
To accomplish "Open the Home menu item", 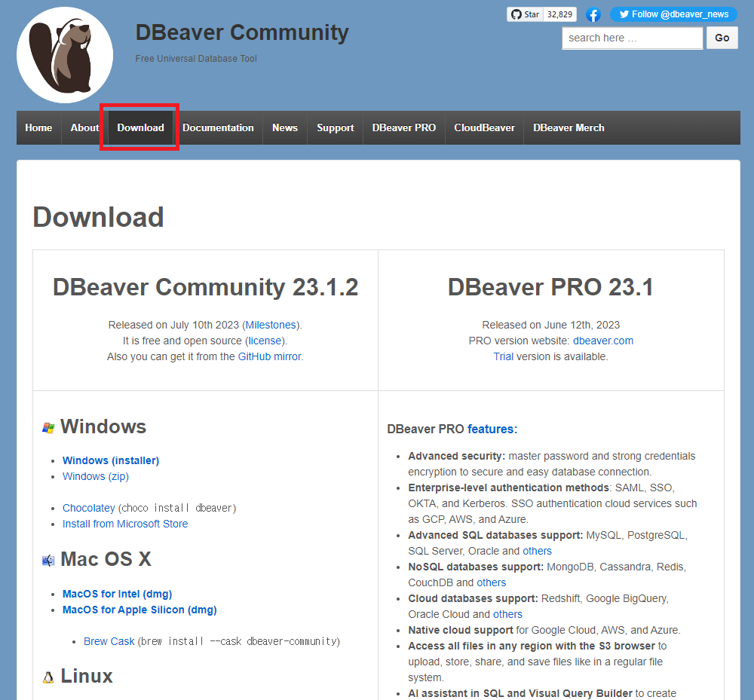I will click(38, 128).
